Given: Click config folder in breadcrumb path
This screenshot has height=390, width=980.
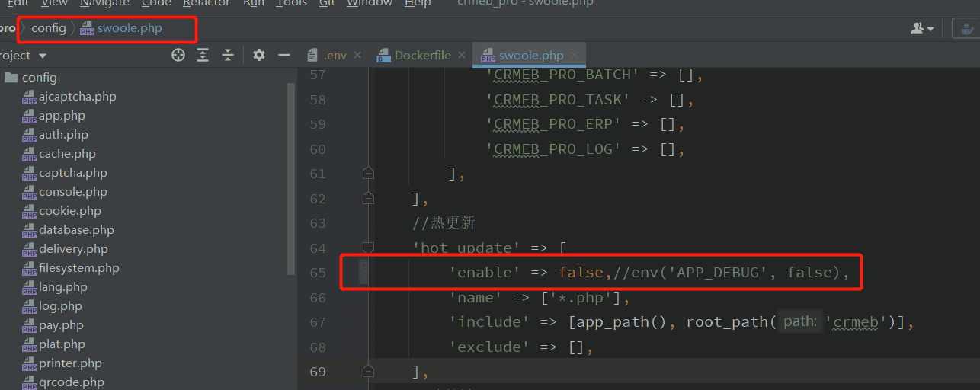Looking at the screenshot, I should point(48,28).
